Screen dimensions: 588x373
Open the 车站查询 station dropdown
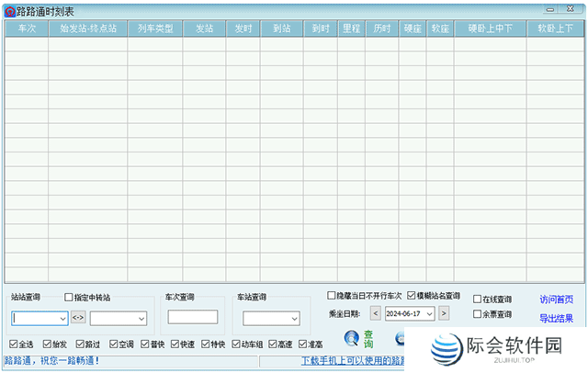coord(294,319)
